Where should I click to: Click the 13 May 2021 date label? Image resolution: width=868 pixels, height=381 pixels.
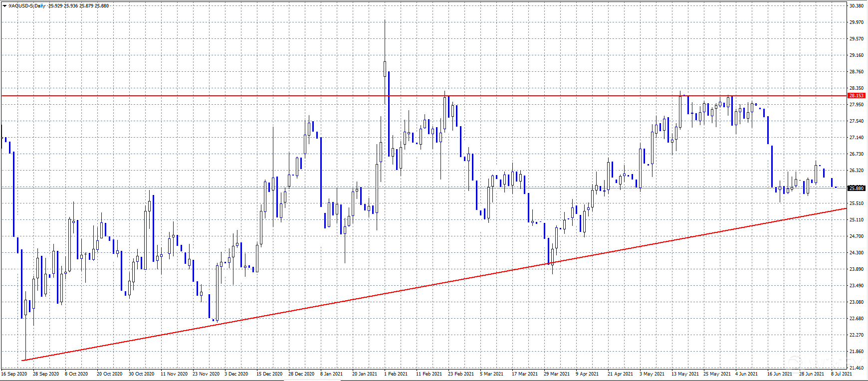click(x=684, y=374)
